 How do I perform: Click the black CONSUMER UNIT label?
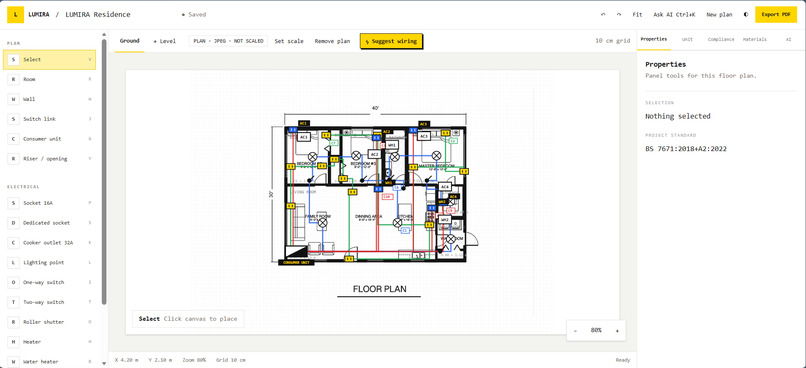click(296, 263)
